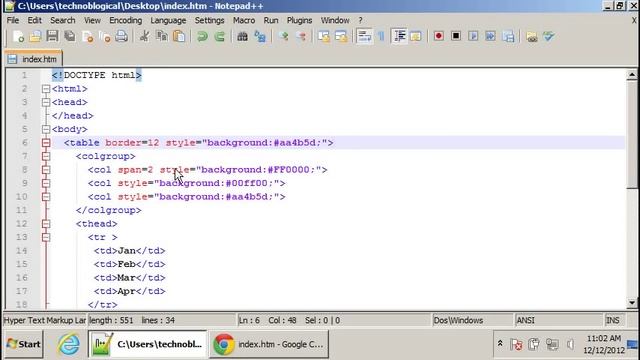Screen dimensions: 640x360
Task: Open the User Defined Language dialog icon
Action: point(416,36)
